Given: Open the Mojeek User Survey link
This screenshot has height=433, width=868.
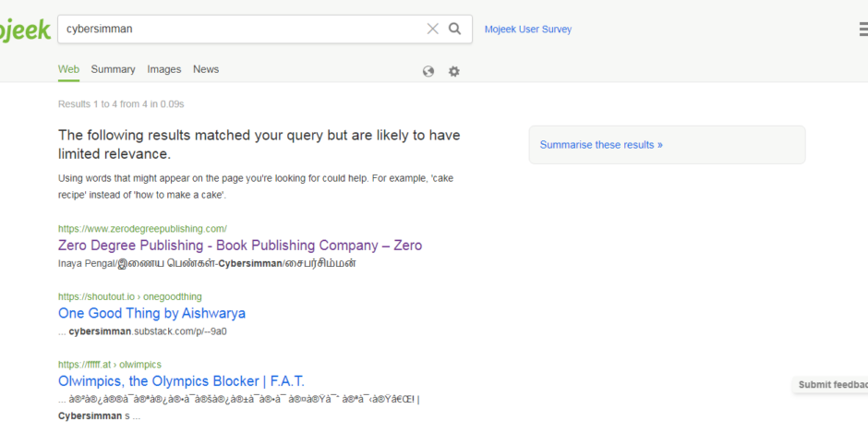Looking at the screenshot, I should [528, 30].
